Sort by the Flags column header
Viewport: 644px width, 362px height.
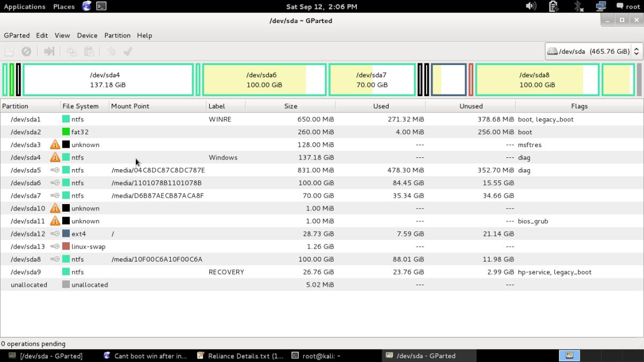[x=579, y=106]
